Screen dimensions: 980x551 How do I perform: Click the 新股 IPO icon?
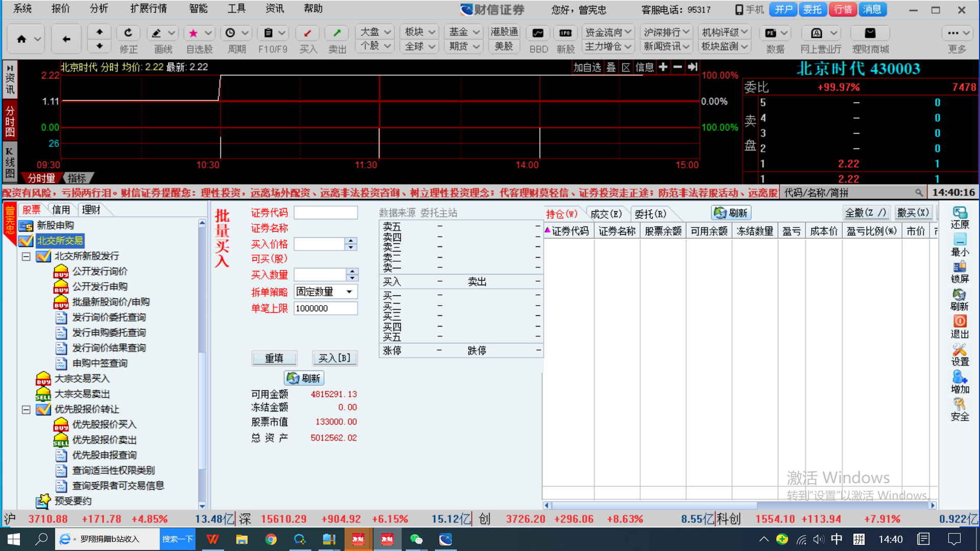[565, 33]
